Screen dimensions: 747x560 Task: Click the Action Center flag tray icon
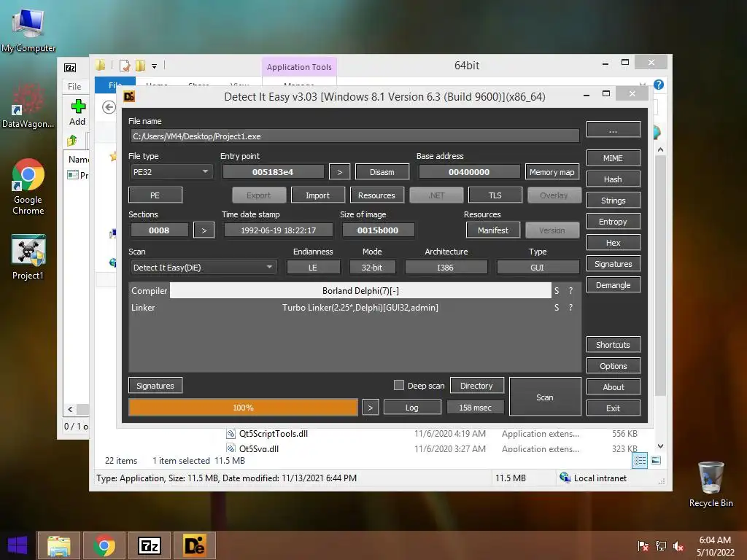643,546
